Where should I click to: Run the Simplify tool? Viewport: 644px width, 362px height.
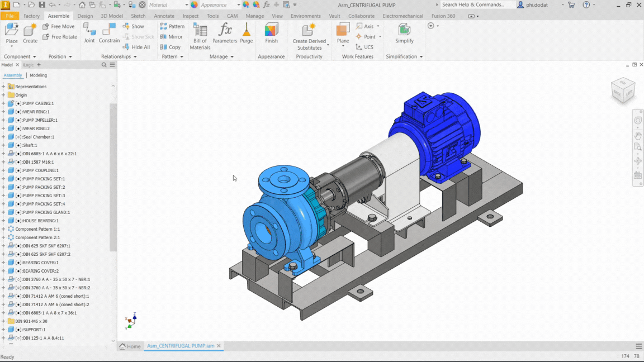coord(405,33)
